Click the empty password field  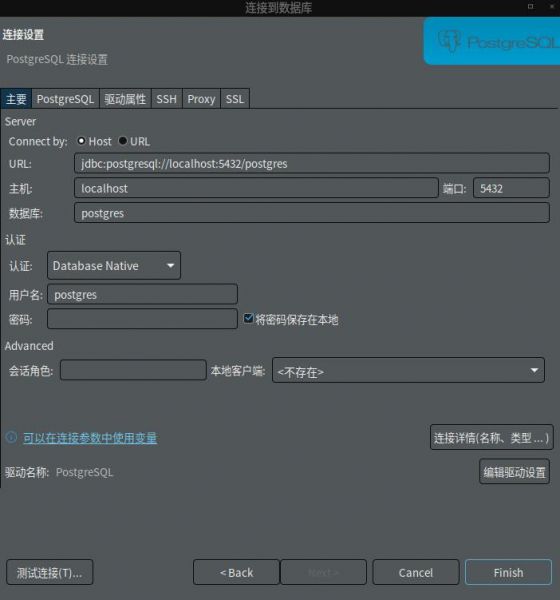(x=142, y=318)
